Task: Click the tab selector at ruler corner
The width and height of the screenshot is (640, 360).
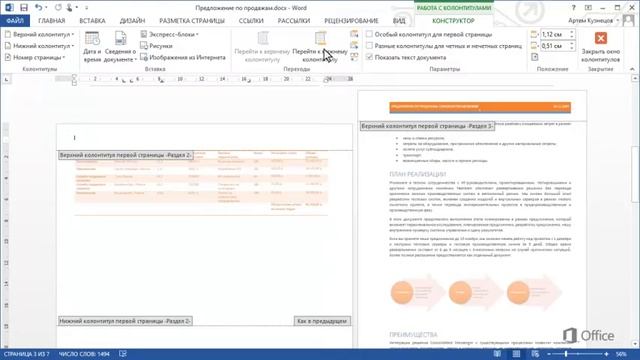Action: coord(6,79)
